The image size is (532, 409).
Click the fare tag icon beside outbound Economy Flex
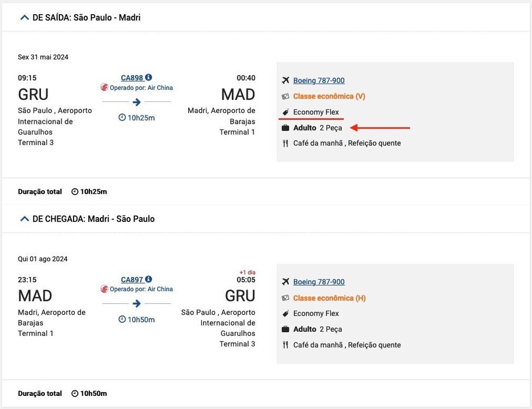(x=285, y=112)
